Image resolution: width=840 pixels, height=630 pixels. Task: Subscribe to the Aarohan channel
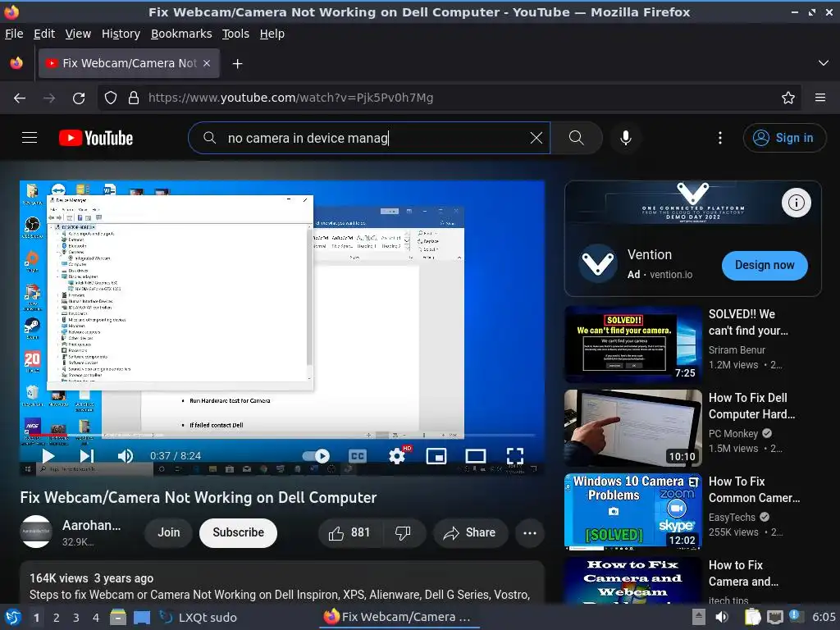239,532
